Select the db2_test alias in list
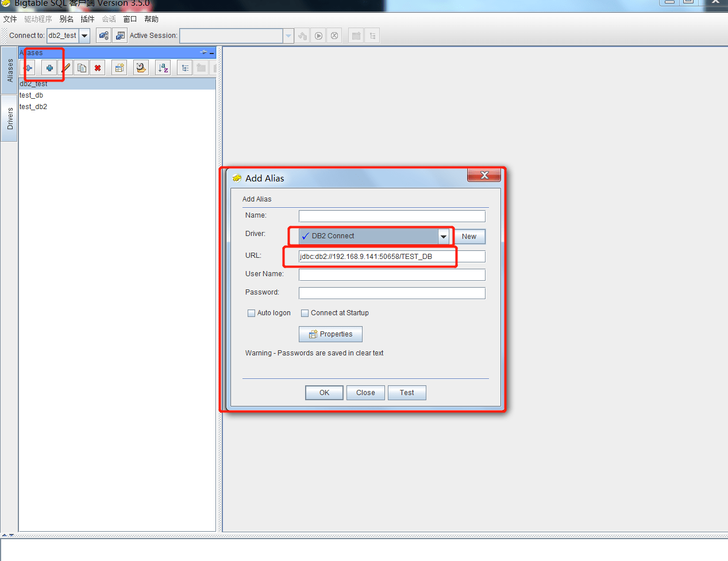This screenshot has height=561, width=728. [117, 84]
